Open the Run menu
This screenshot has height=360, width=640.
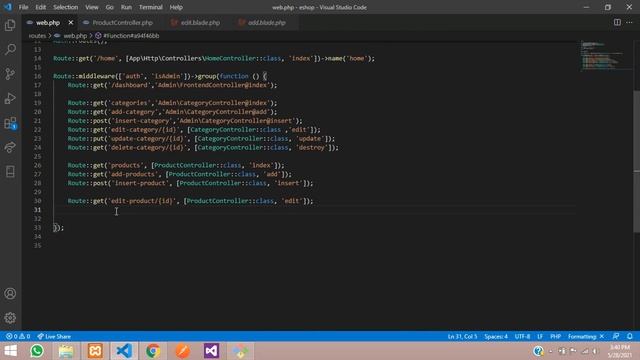[x=126, y=7]
